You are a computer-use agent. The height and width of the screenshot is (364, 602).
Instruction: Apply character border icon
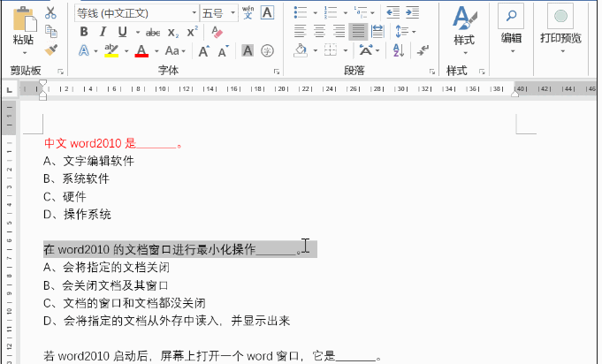click(x=267, y=12)
